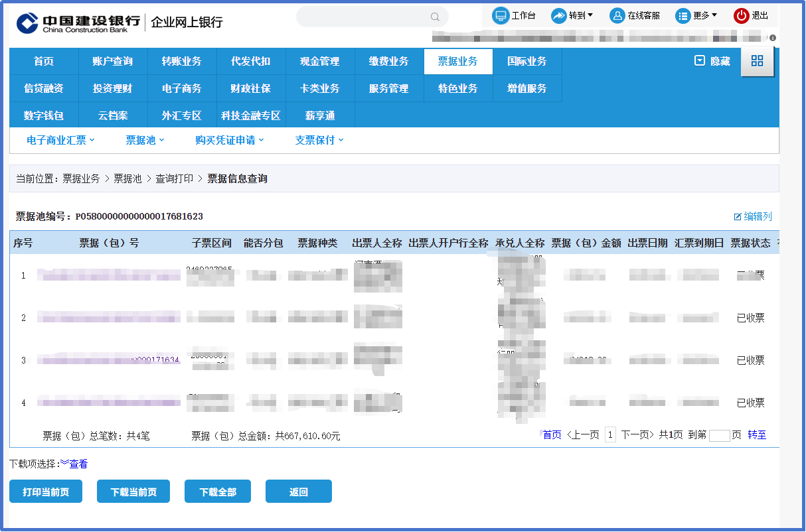806x532 pixels.
Task: Open the 转到 dropdown menu
Action: (x=559, y=16)
